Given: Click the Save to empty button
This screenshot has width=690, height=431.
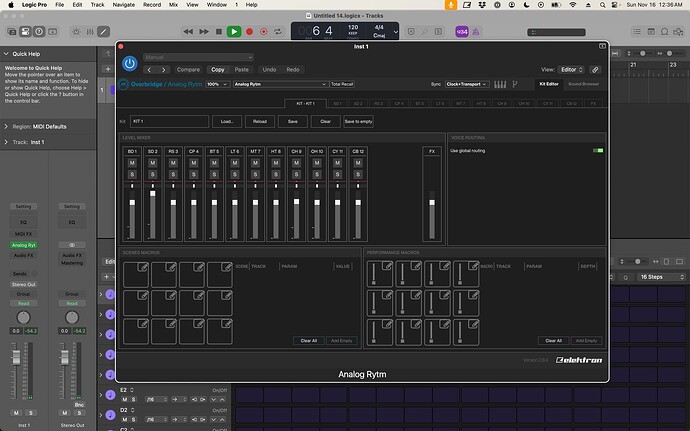Looking at the screenshot, I should click(x=358, y=121).
